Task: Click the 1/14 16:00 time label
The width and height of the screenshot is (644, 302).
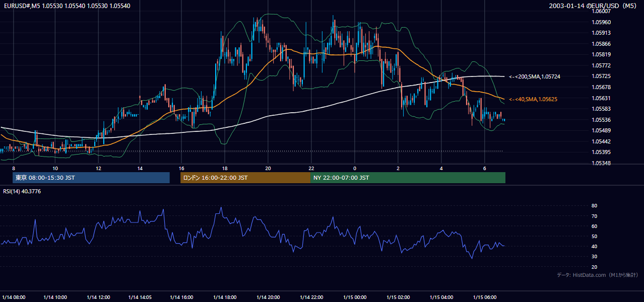Action: tap(181, 297)
